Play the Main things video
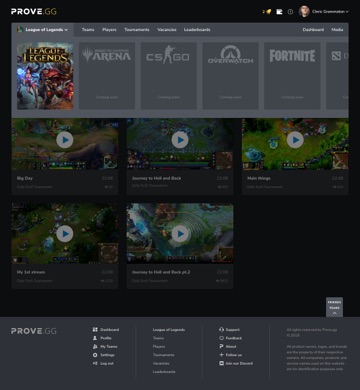This screenshot has height=390, width=360. [x=295, y=140]
